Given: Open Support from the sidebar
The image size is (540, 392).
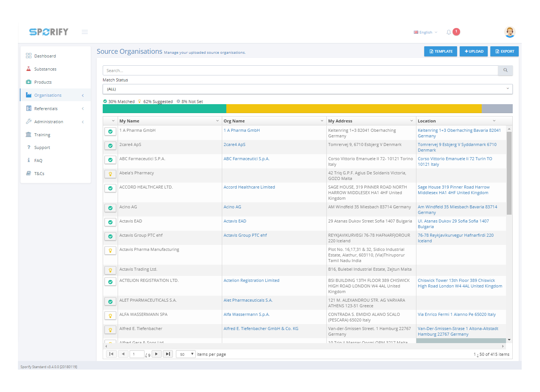Looking at the screenshot, I should (x=42, y=147).
